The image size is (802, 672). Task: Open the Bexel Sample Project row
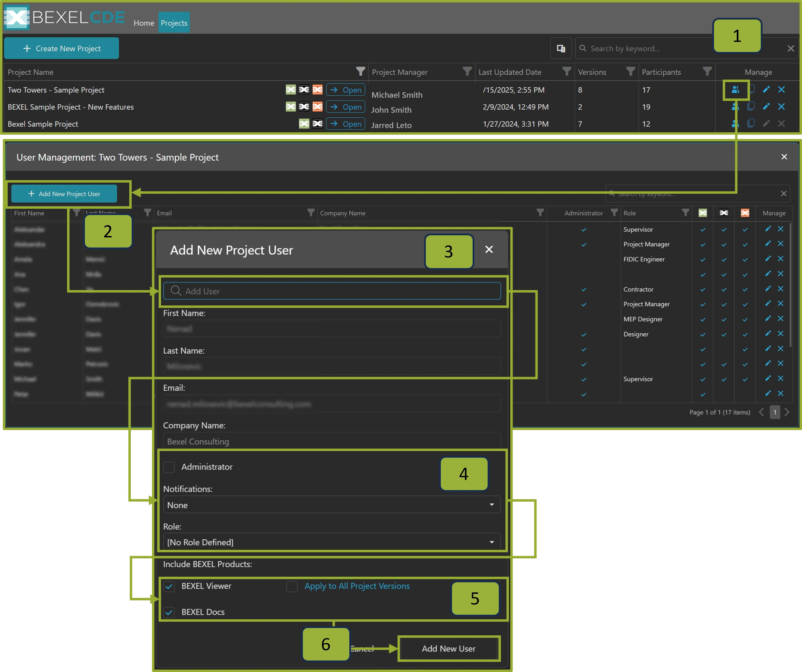click(345, 124)
